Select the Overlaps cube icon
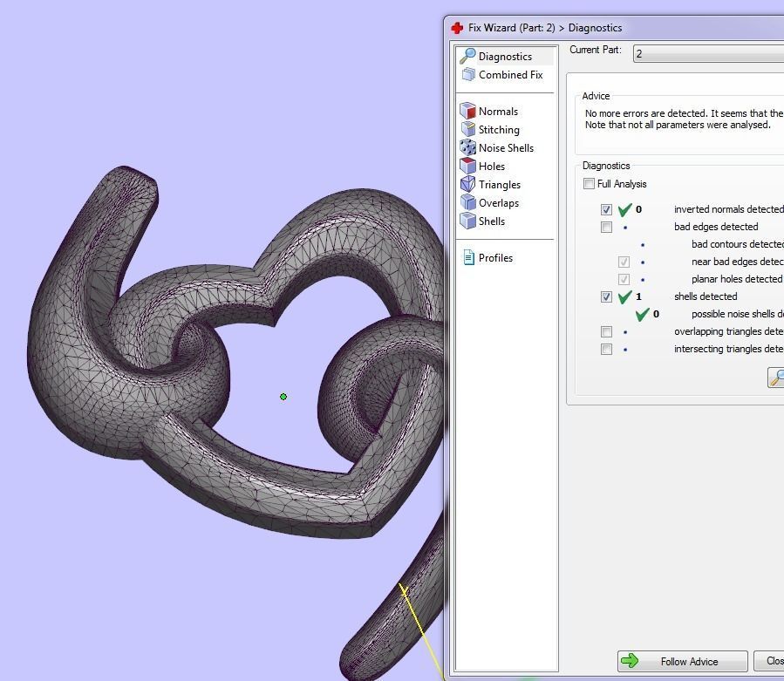784x681 pixels. [467, 202]
